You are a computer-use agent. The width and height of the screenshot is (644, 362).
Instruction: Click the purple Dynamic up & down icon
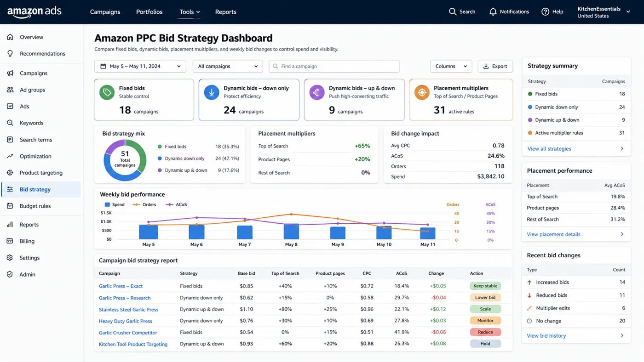[317, 92]
